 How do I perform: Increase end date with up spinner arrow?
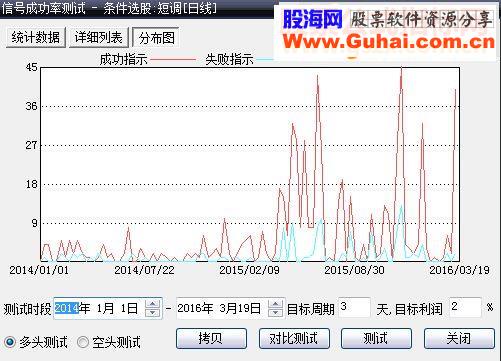click(x=276, y=304)
